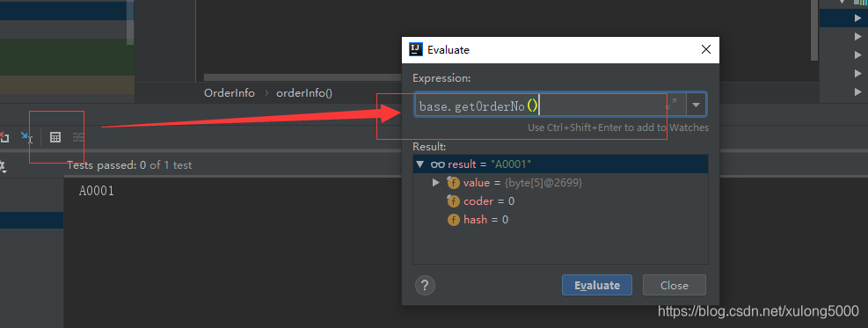Viewport: 868px width, 328px height.
Task: Expand the expression editor with diagonal arrows icon
Action: coord(672,104)
